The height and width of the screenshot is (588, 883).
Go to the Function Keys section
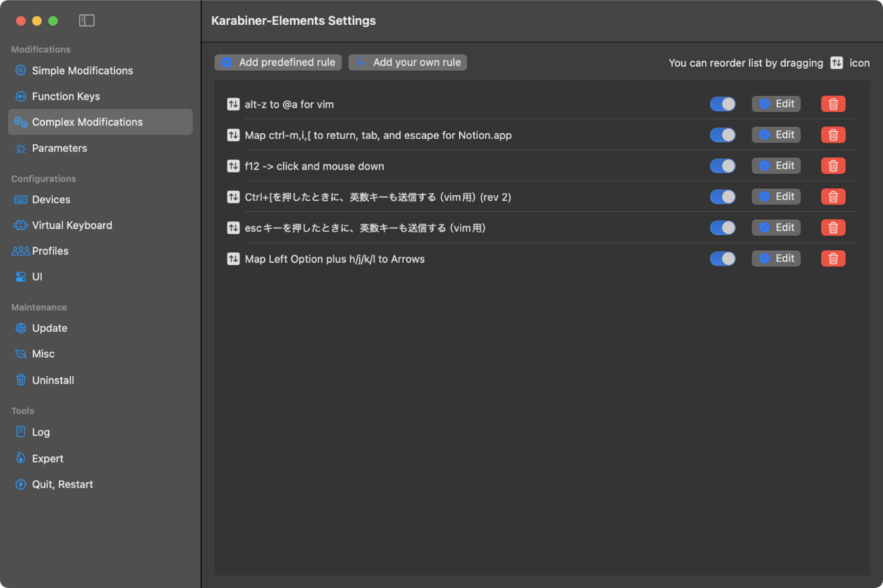[101, 96]
